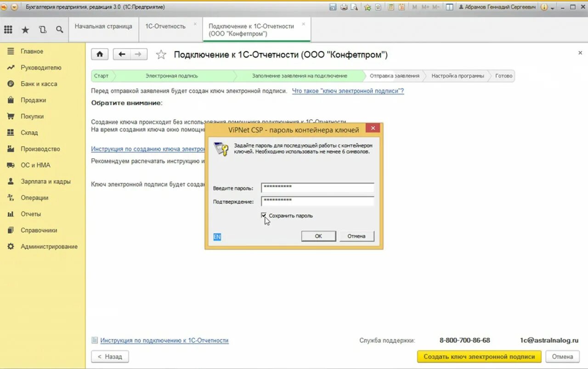Click the M- memory button
The width and height of the screenshot is (588, 369).
(x=436, y=7)
